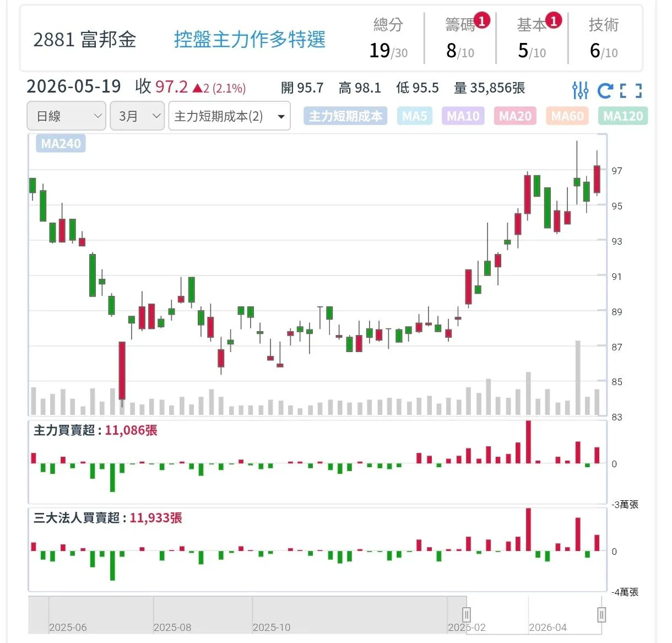This screenshot has height=643, width=672.
Task: Open the chart indicator settings icon
Action: coord(580,90)
